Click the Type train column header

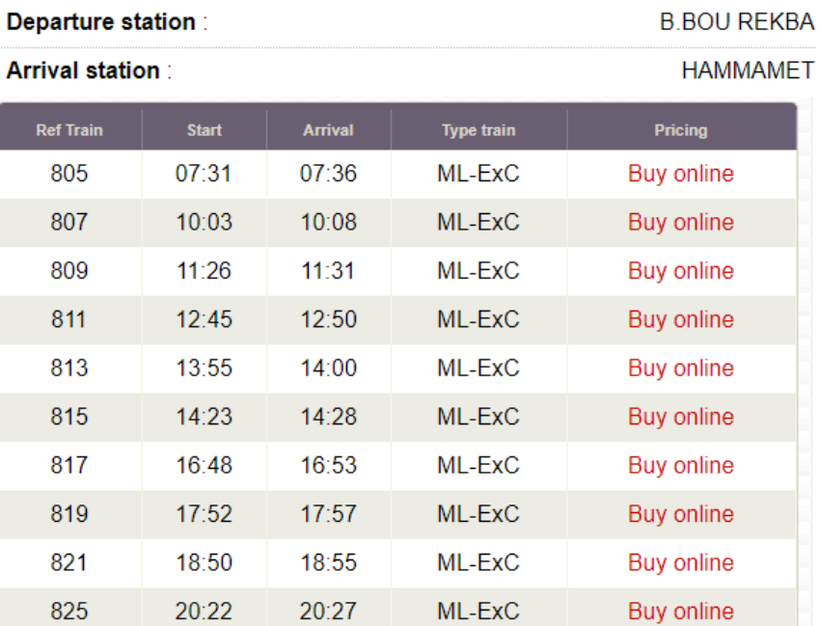coord(478,130)
